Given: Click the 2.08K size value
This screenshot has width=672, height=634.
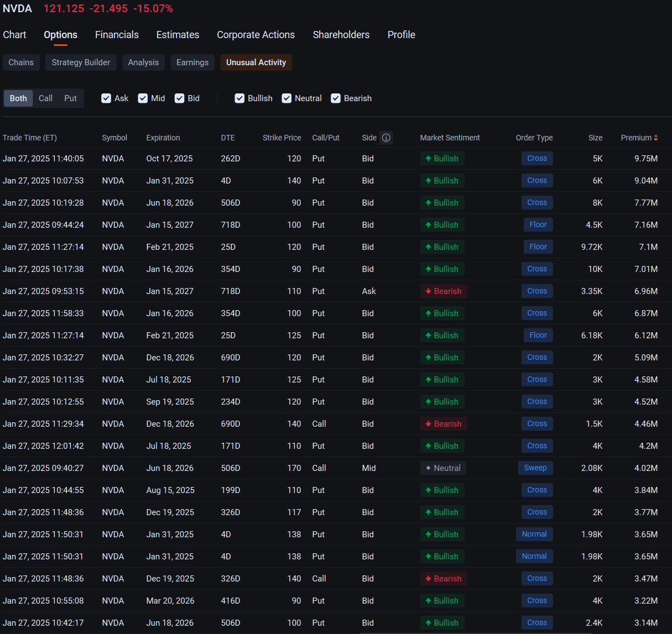Looking at the screenshot, I should (592, 468).
